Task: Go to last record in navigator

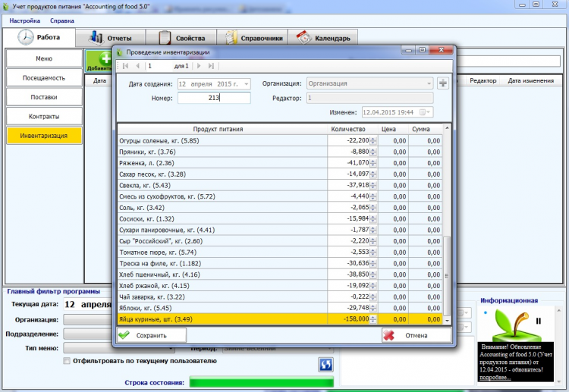Action: click(211, 66)
